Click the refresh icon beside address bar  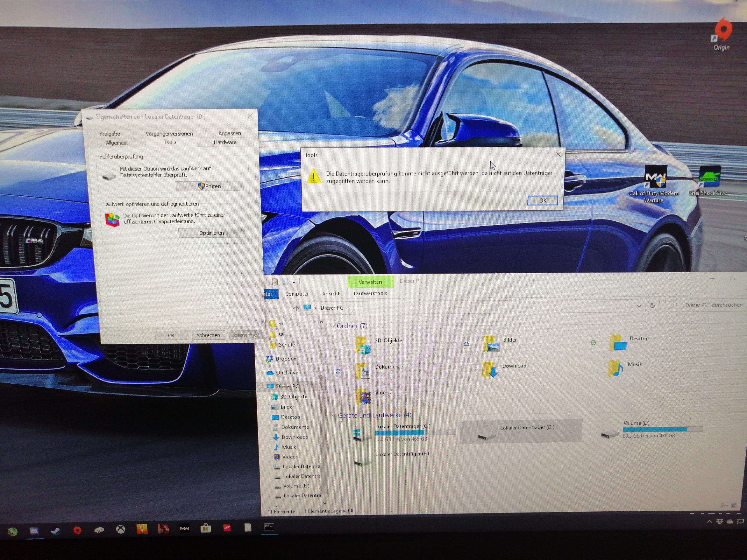[x=652, y=306]
